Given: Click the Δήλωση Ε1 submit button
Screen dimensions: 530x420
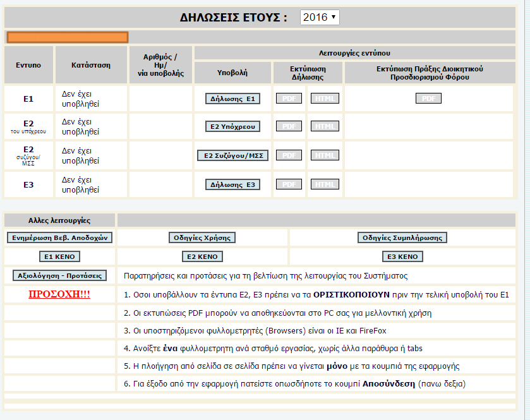Looking at the screenshot, I should point(233,99).
